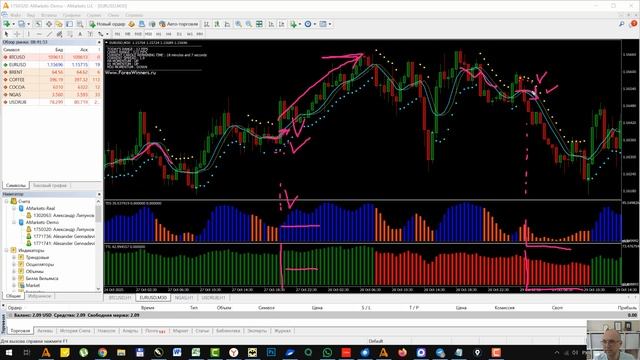Select the horizontal line drawing tool
Viewport: 640px width, 360px height.
tap(39, 34)
